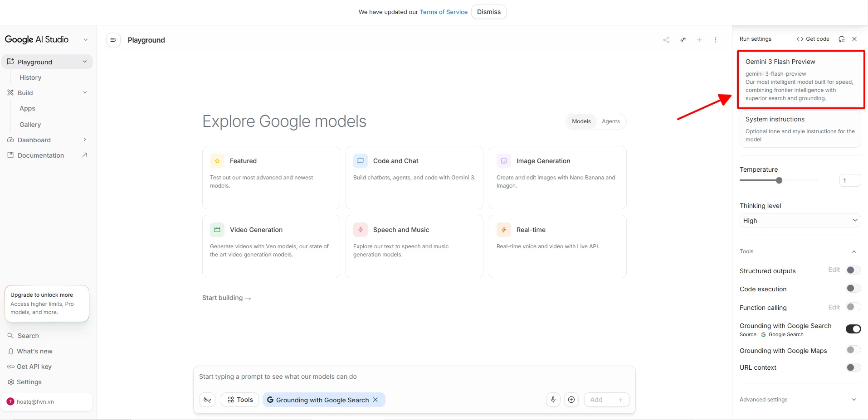Close the Run settings panel
868x420 pixels.
pyautogui.click(x=854, y=39)
